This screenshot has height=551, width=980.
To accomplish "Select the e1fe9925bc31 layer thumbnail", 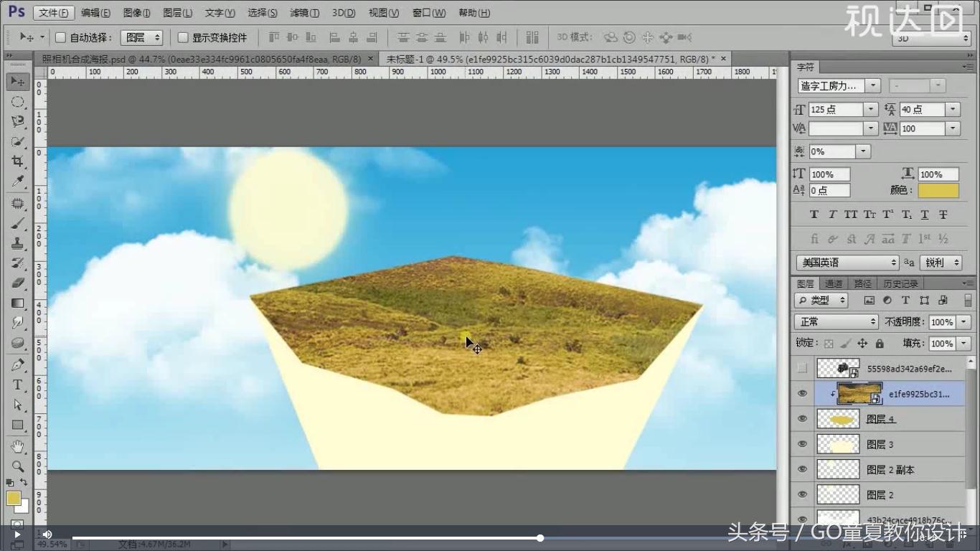I will [860, 393].
